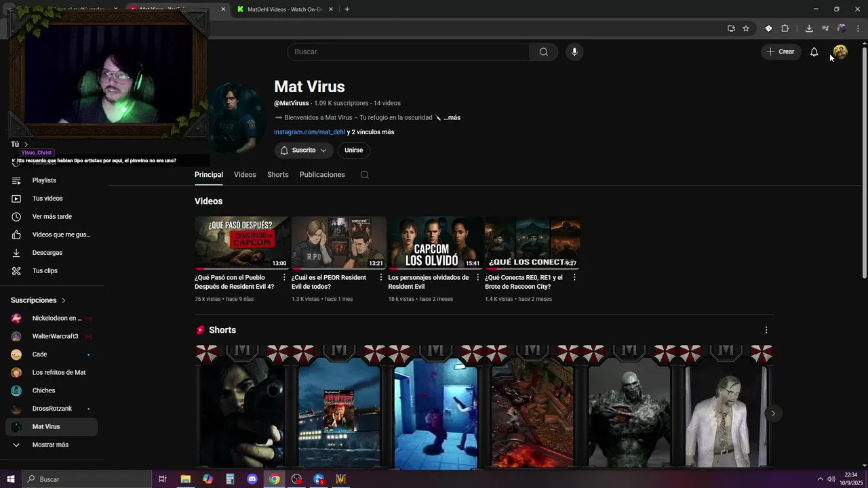Open options menu for PEOR Resident Evil video

coord(381,277)
